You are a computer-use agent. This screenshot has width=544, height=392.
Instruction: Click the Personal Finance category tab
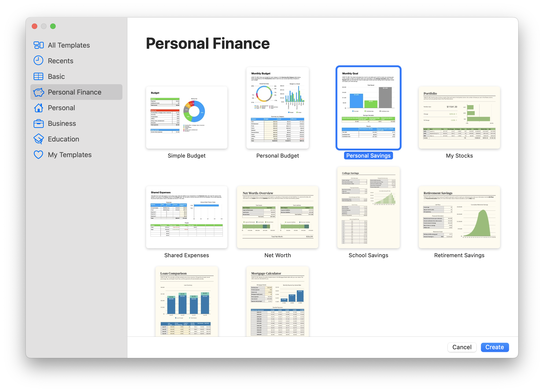click(75, 92)
